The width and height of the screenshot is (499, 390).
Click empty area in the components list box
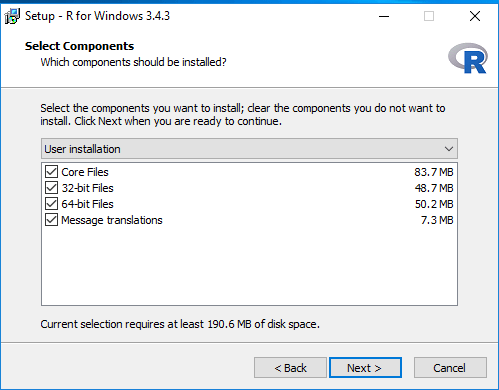click(x=249, y=267)
